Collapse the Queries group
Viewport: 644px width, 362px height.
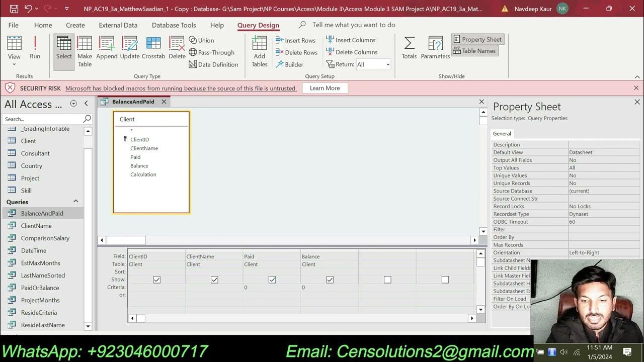click(x=76, y=201)
